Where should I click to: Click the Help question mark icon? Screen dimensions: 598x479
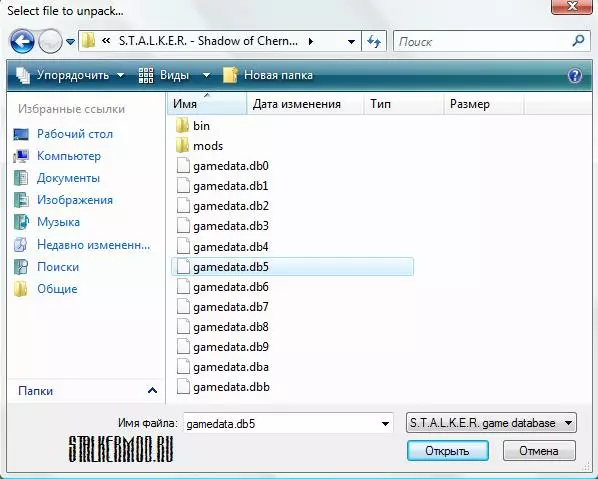point(575,76)
